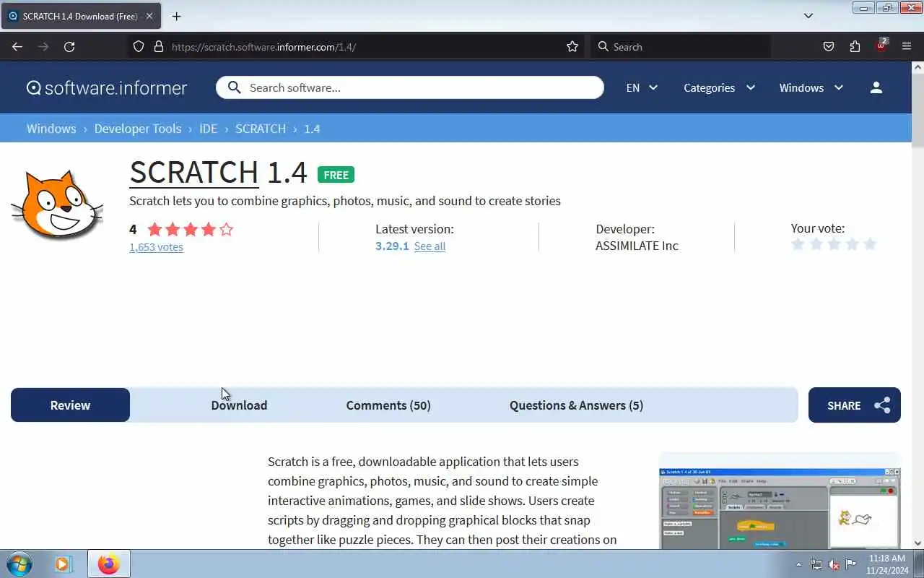
Task: Click the site security padlock icon
Action: tap(159, 46)
